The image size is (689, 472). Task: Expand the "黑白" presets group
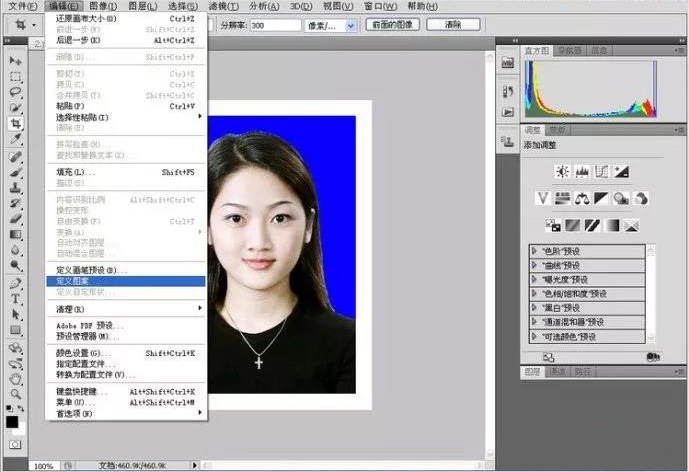(x=535, y=308)
